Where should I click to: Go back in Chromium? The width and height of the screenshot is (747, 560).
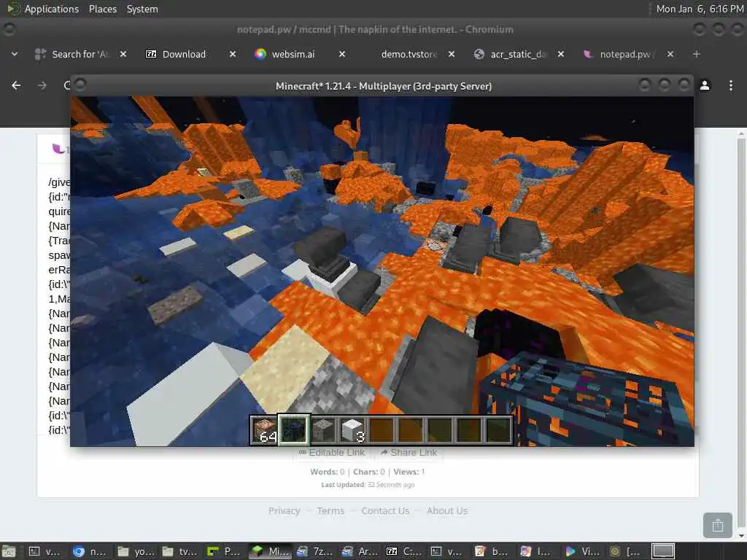(16, 85)
